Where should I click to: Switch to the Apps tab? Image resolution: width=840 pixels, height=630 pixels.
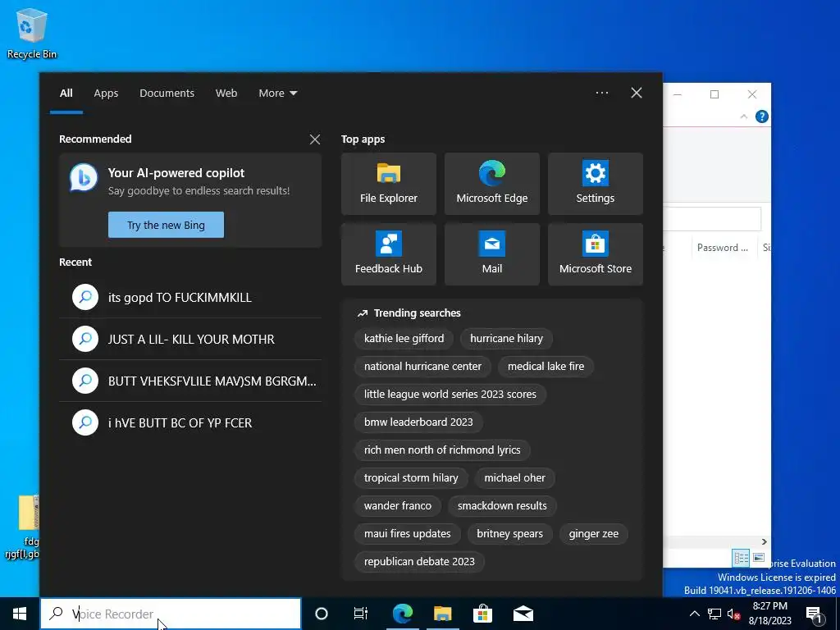[106, 93]
